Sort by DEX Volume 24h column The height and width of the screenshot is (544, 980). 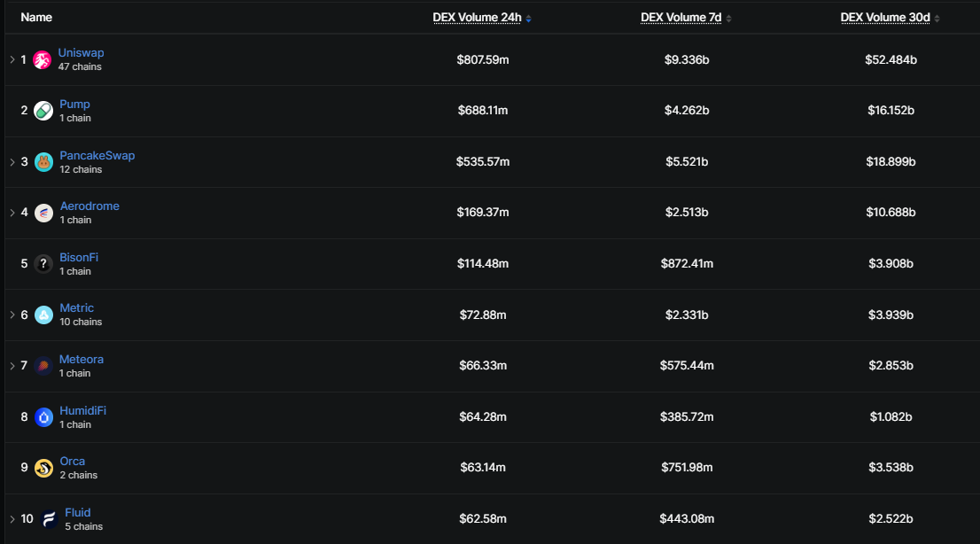click(x=482, y=18)
